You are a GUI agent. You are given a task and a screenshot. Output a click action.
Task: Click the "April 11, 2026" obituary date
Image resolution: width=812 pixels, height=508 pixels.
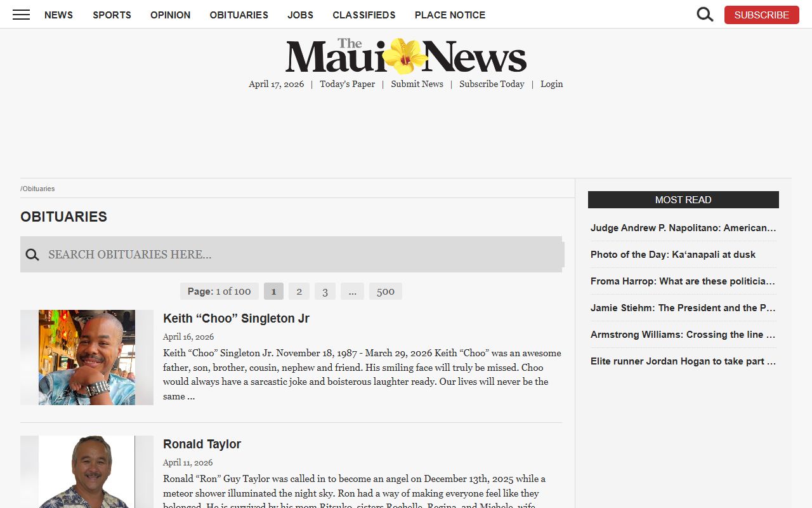click(x=188, y=462)
